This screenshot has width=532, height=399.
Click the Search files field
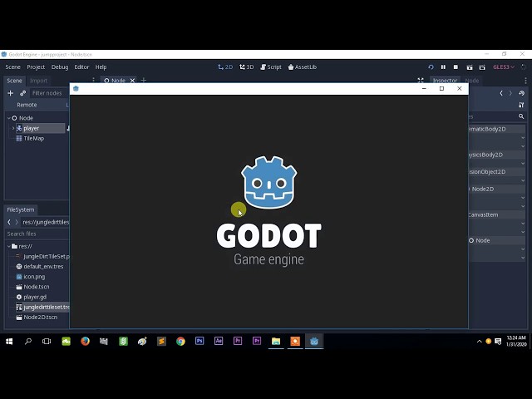tap(37, 234)
